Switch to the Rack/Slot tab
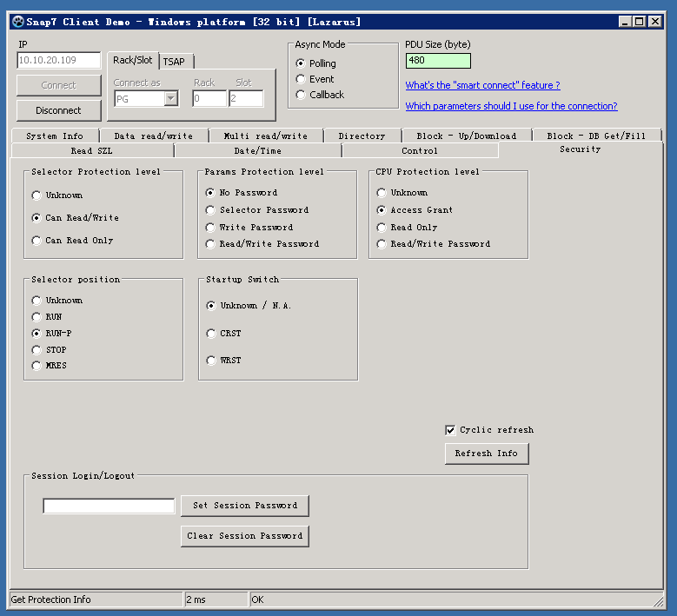The height and width of the screenshot is (616, 677). [x=133, y=61]
